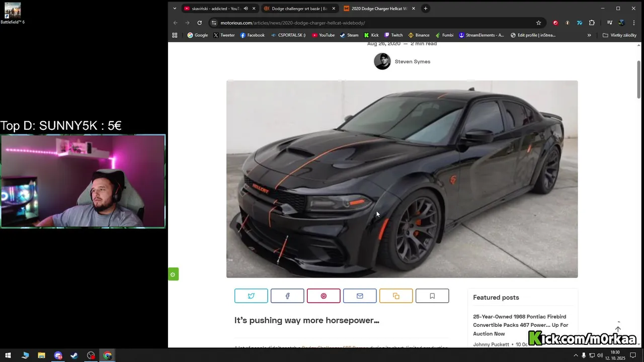
Task: Open the Fumbi bookmark
Action: 444,35
